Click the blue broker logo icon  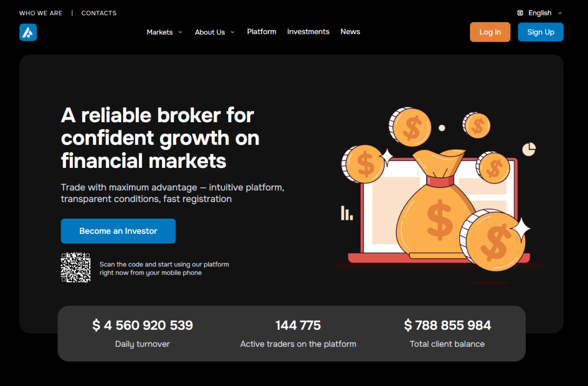(x=28, y=32)
